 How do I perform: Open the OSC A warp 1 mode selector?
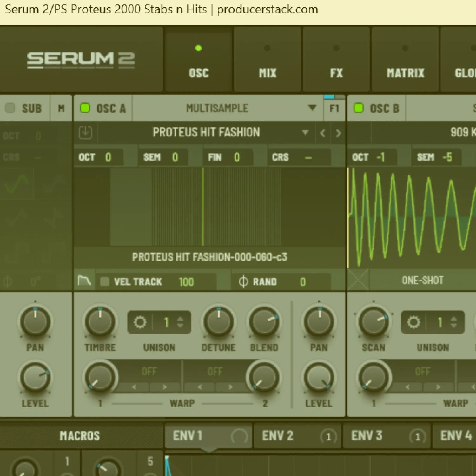point(149,371)
